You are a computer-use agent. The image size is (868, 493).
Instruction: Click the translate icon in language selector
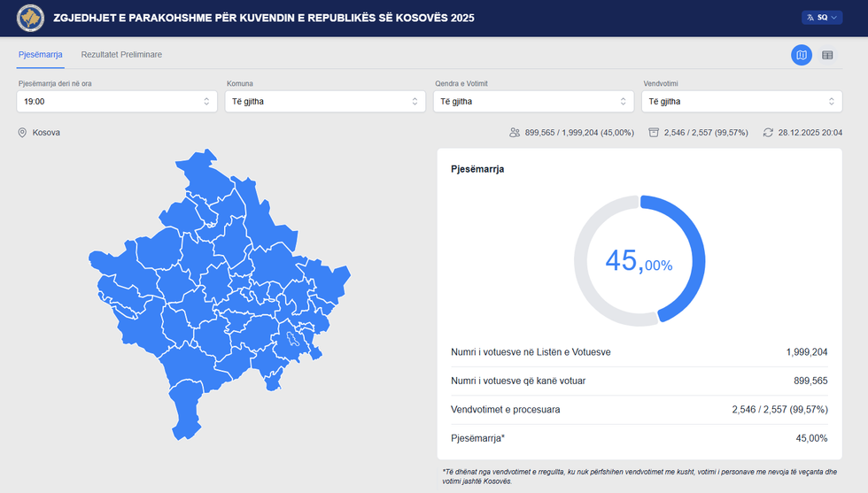pos(810,18)
